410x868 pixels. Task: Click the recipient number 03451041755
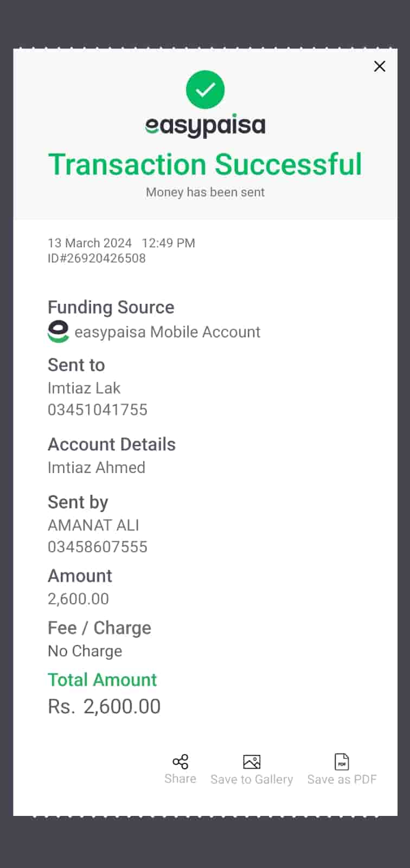tap(98, 410)
